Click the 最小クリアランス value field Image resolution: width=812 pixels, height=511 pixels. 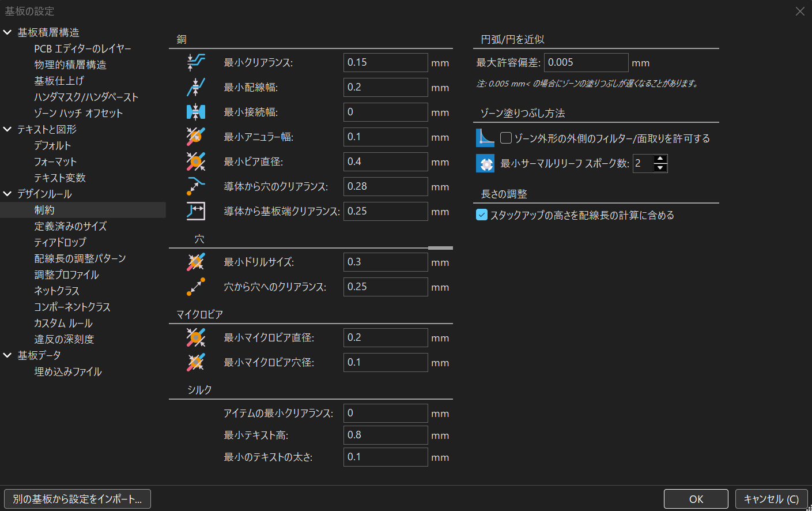(386, 62)
